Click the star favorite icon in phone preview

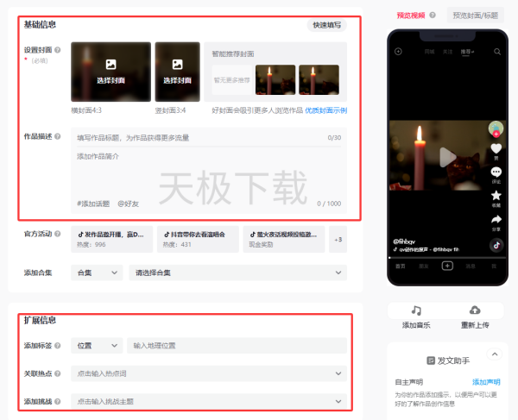(496, 196)
